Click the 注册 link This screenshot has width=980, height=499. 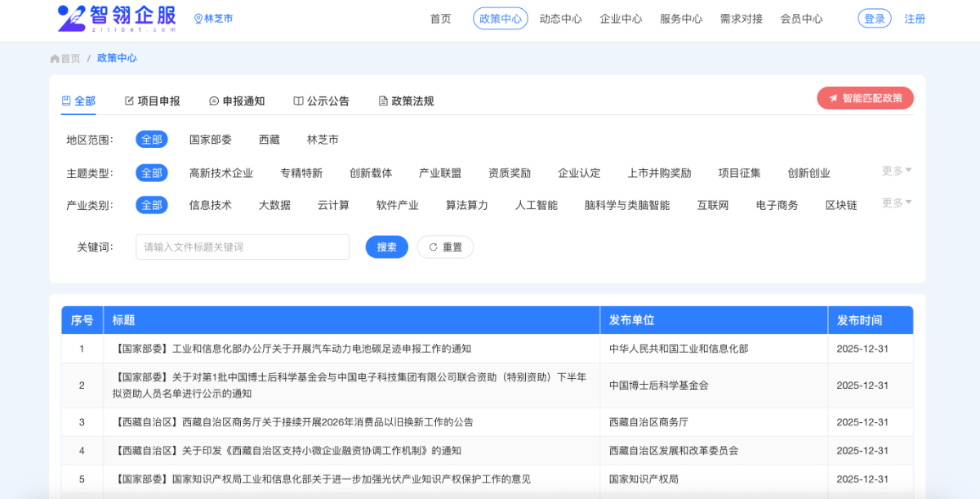click(915, 19)
